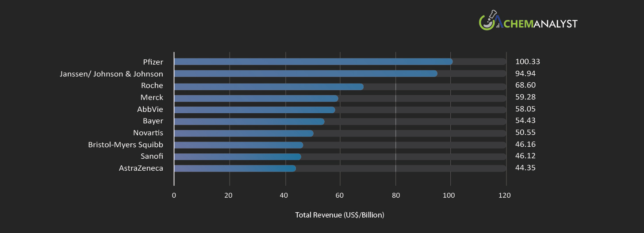Click the Merck revenue bar
644x233 pixels.
(x=256, y=98)
